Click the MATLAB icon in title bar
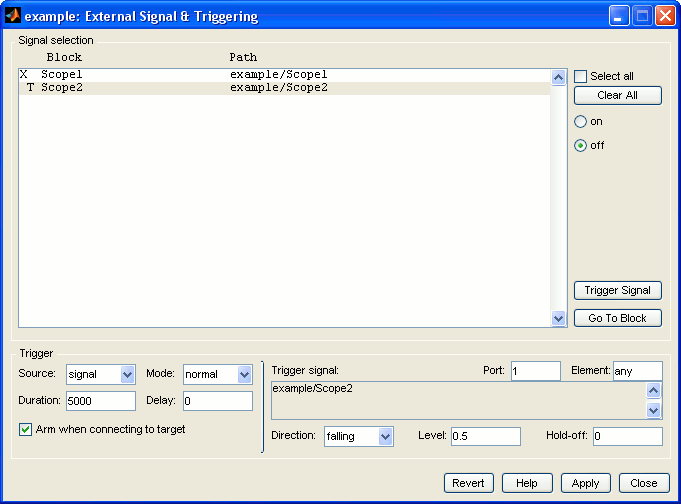681x504 pixels. (x=14, y=16)
